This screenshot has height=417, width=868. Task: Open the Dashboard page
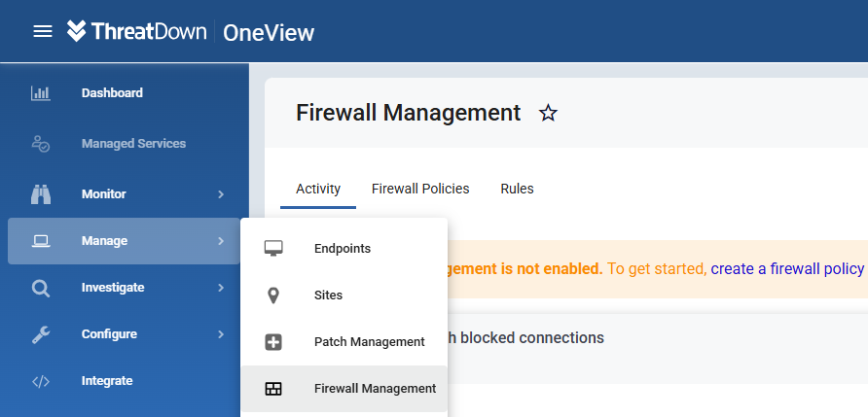112,93
